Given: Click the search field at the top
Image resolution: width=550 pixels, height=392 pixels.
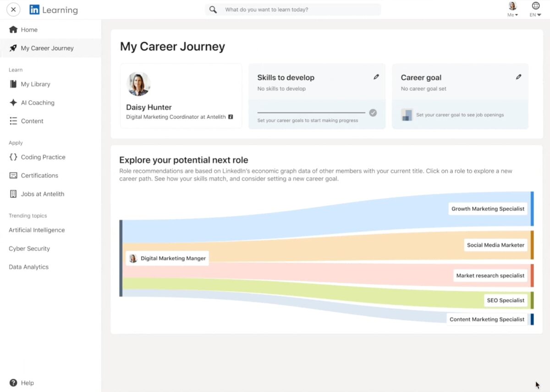Looking at the screenshot, I should (298, 10).
